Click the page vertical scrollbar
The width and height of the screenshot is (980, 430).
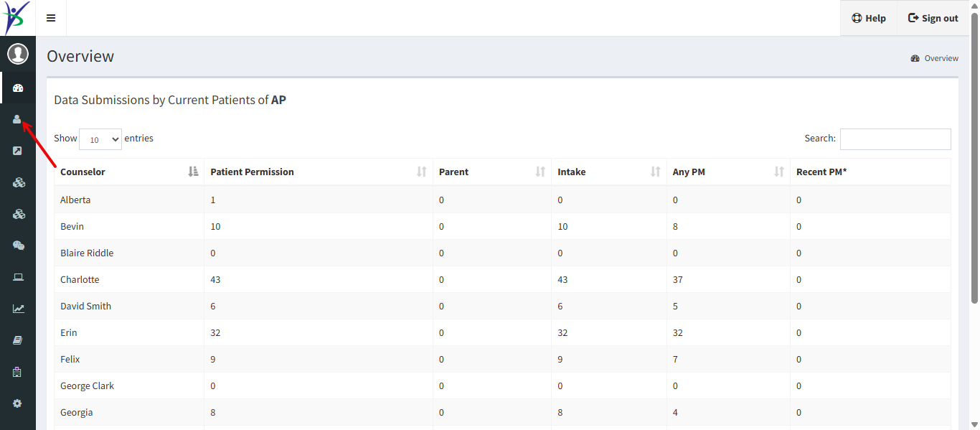(974, 158)
